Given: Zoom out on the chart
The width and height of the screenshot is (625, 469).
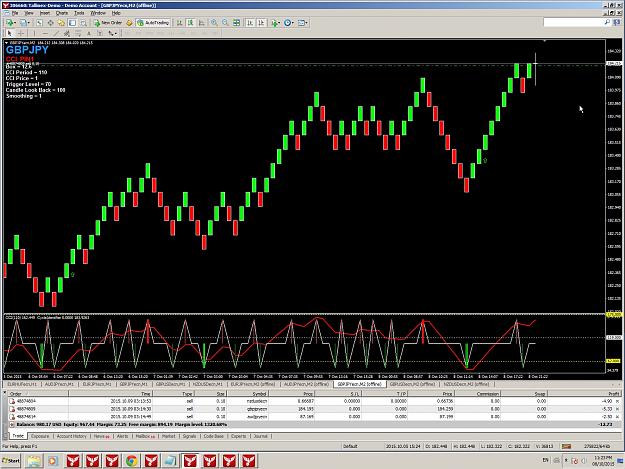Looking at the screenshot, I should (x=225, y=23).
